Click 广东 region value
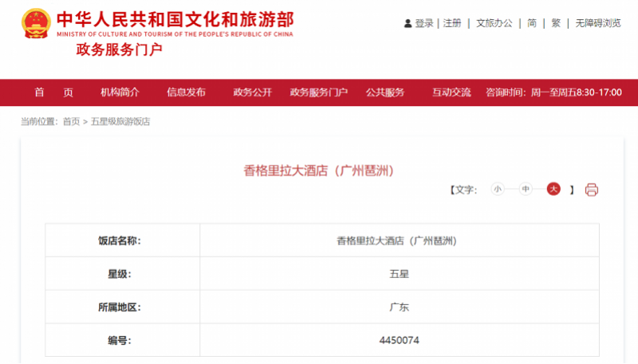Viewport: 638px width, 364px height. [x=400, y=307]
